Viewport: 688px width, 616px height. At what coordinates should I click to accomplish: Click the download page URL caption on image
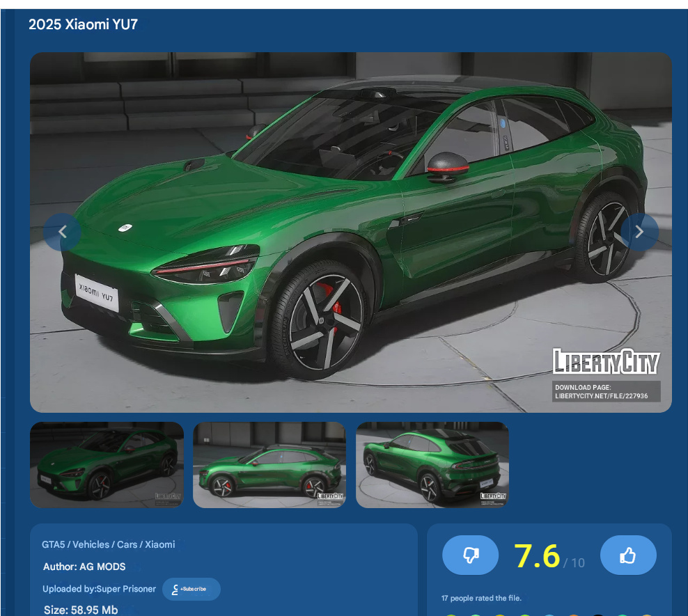tap(602, 392)
